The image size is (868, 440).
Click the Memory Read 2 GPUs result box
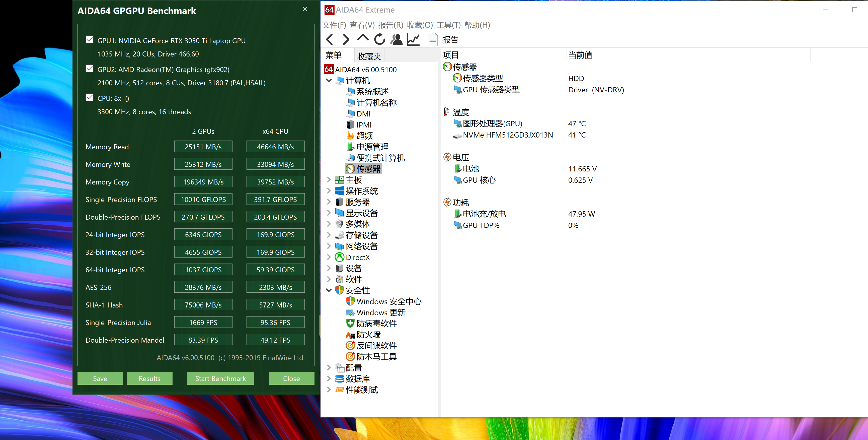pyautogui.click(x=203, y=147)
